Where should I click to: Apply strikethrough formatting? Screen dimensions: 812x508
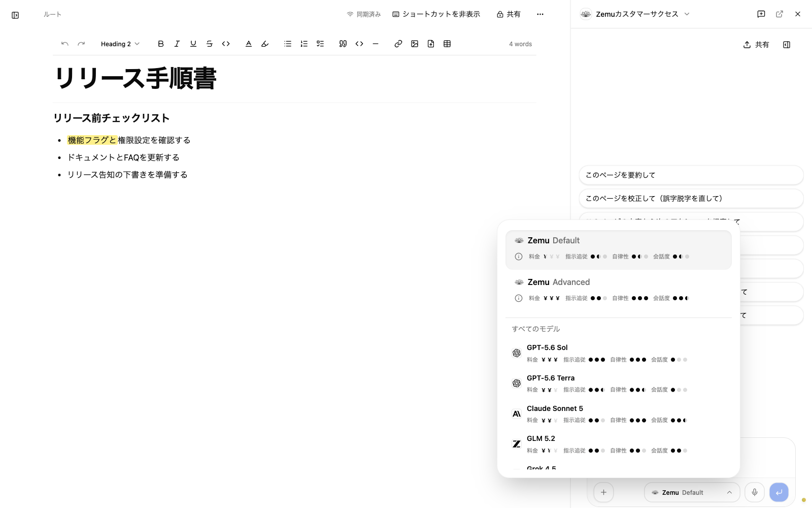pyautogui.click(x=210, y=44)
